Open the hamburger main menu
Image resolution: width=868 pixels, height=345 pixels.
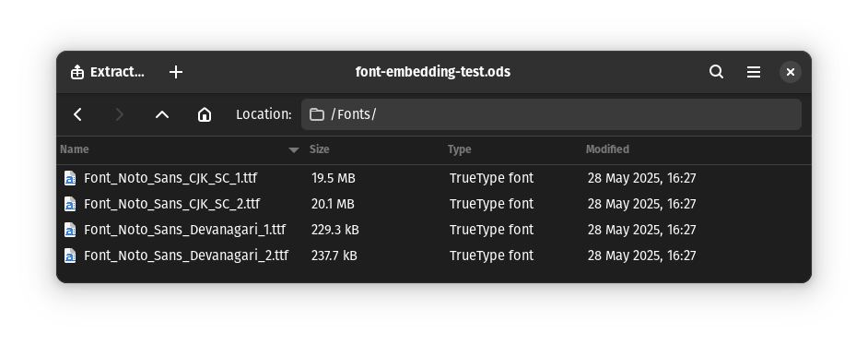pos(754,72)
